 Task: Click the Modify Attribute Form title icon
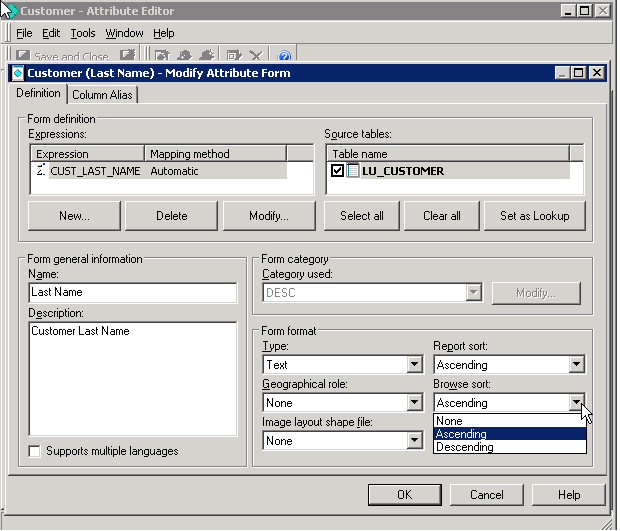[x=17, y=73]
